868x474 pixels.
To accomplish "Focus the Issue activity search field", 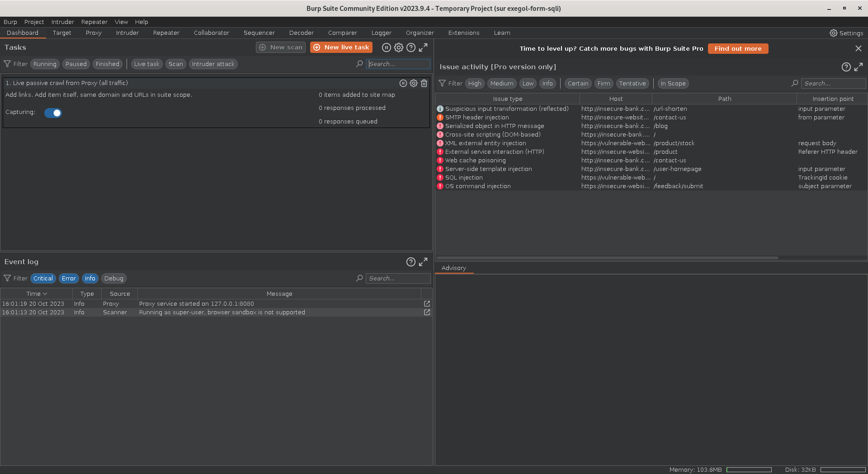I will click(833, 84).
